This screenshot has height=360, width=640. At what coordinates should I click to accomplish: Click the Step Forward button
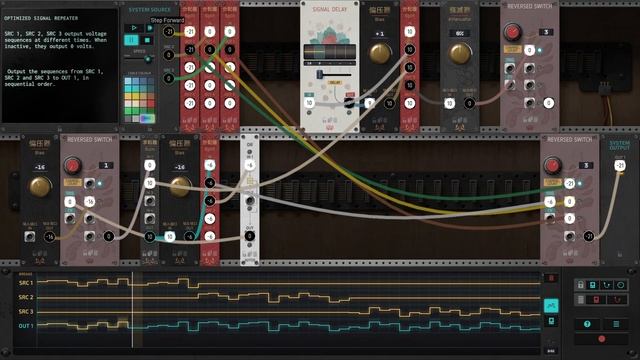[x=150, y=28]
